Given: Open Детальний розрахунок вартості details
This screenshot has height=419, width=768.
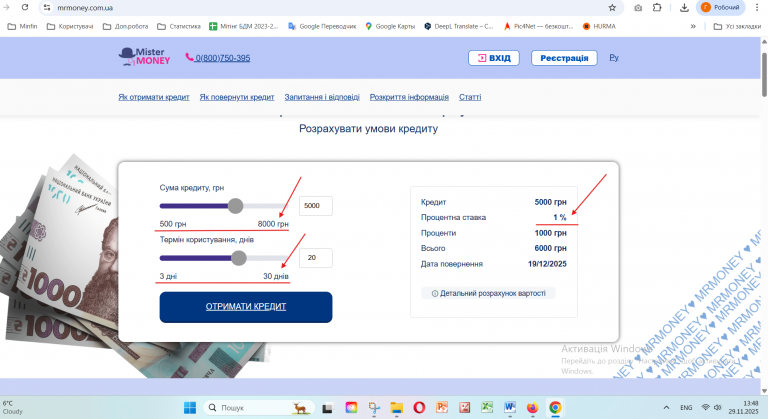Looking at the screenshot, I should tap(488, 294).
